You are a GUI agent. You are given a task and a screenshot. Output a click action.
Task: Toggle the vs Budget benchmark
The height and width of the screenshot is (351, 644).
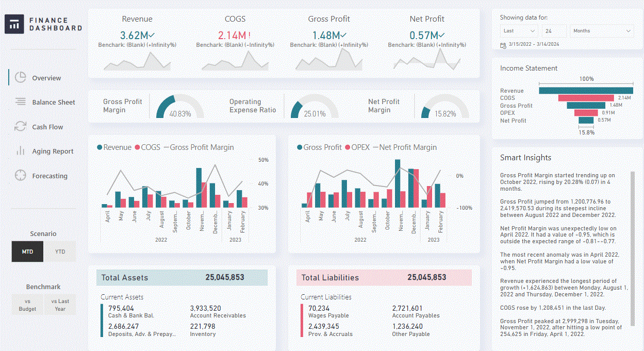tap(27, 305)
